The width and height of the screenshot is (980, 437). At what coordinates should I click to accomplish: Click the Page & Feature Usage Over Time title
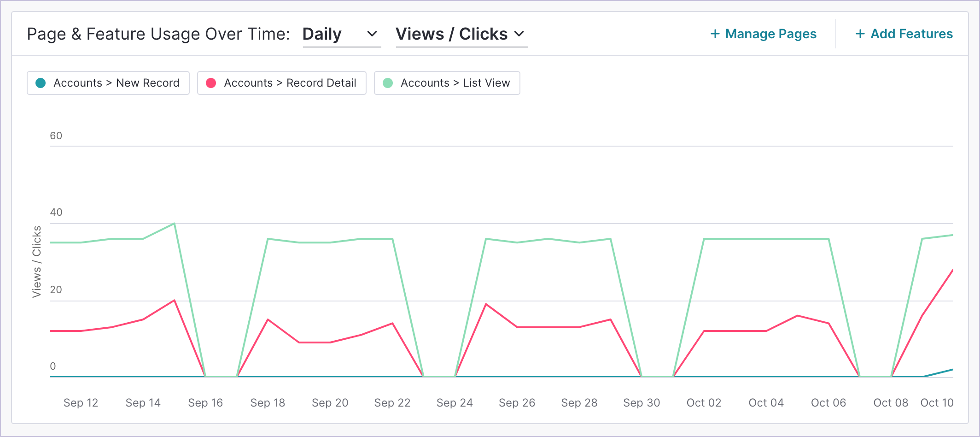(158, 34)
